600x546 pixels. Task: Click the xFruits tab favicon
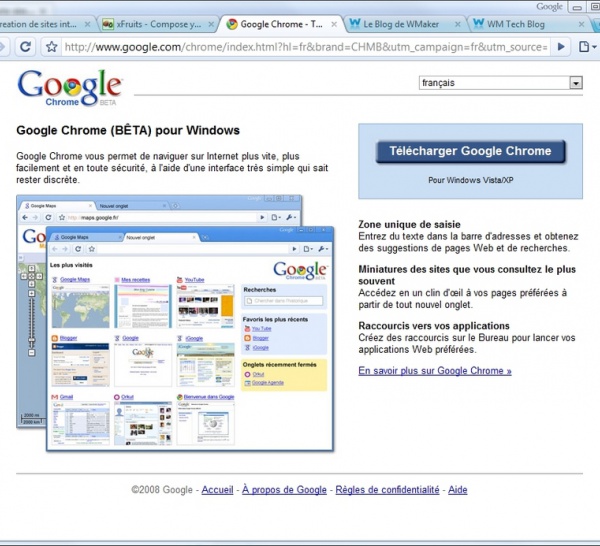tap(108, 23)
